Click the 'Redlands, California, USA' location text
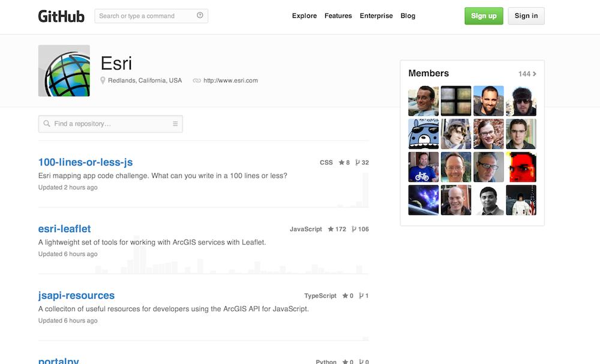Image resolution: width=600 pixels, height=364 pixels. [x=145, y=80]
